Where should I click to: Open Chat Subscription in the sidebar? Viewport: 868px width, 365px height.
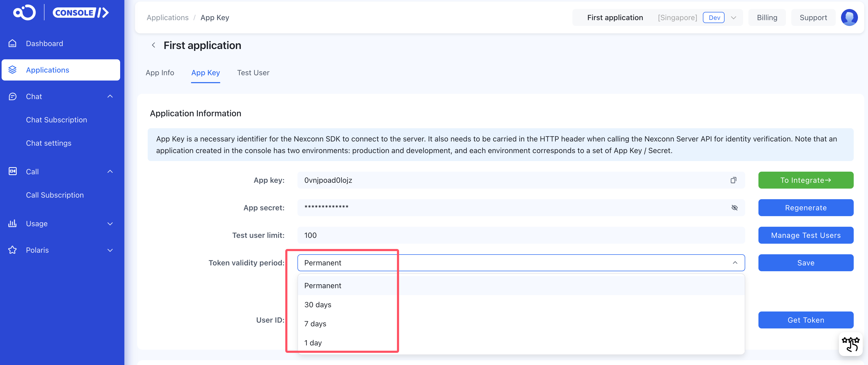(x=57, y=120)
